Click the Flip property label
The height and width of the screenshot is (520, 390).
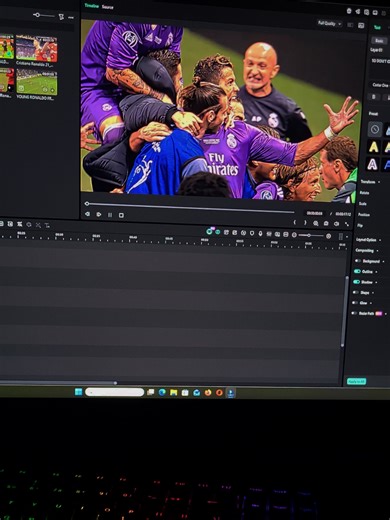[x=360, y=225]
